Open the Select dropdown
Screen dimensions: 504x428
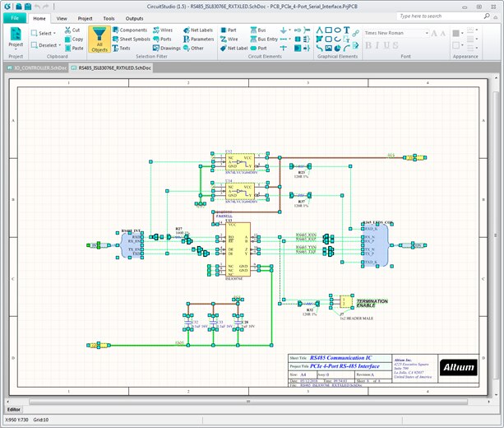point(44,34)
